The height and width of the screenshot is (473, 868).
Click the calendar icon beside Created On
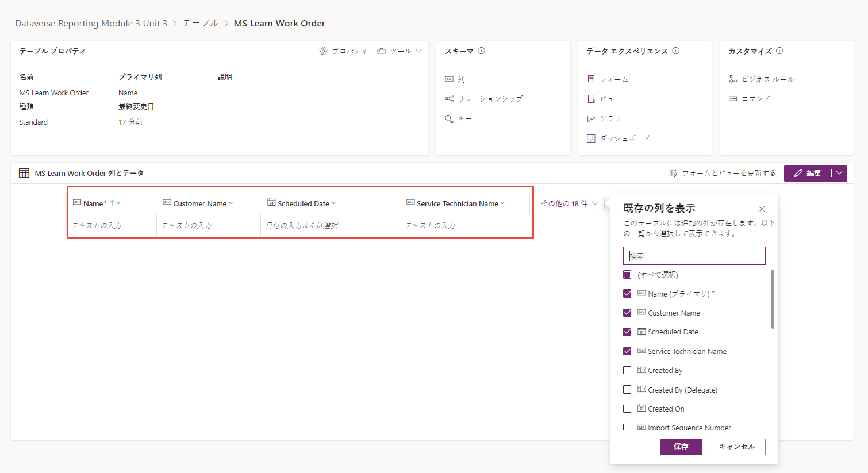[642, 409]
